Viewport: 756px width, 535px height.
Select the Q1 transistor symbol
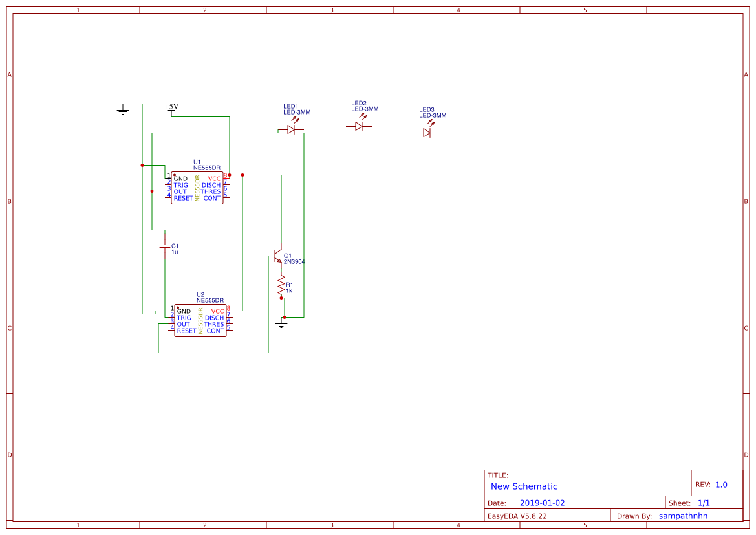(x=277, y=256)
